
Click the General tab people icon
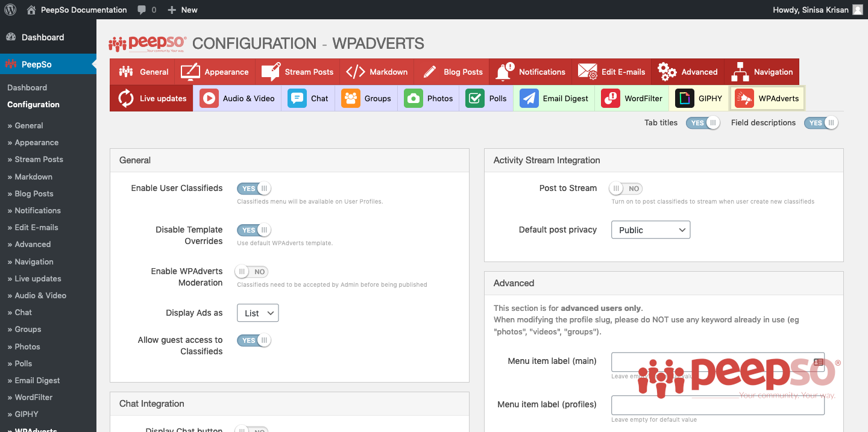(126, 72)
